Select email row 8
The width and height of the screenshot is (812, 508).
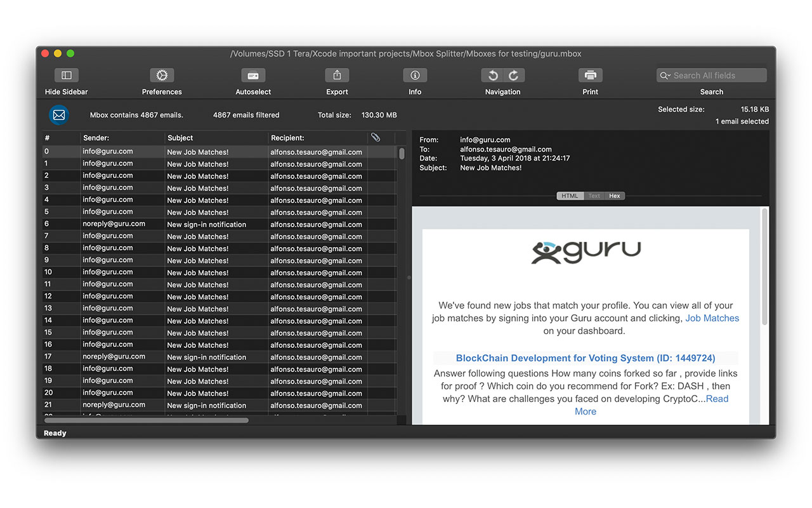[x=219, y=248]
